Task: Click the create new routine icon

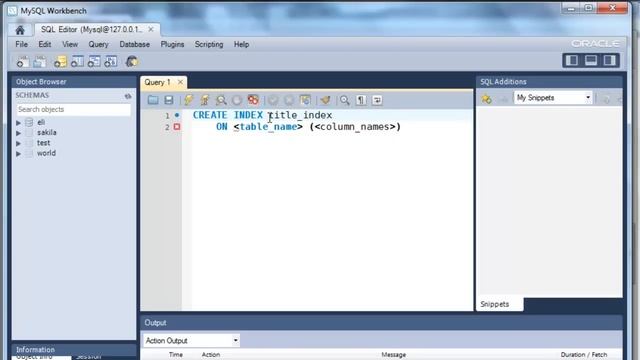Action: point(111,62)
